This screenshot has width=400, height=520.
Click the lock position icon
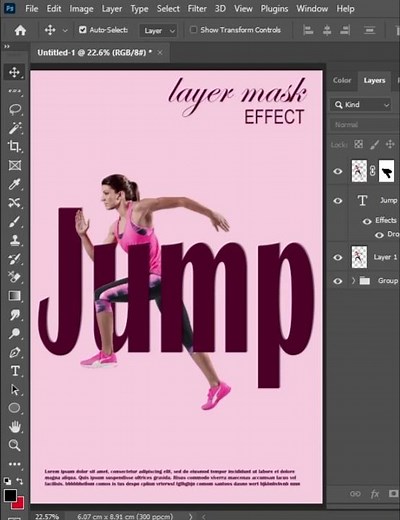click(x=390, y=144)
